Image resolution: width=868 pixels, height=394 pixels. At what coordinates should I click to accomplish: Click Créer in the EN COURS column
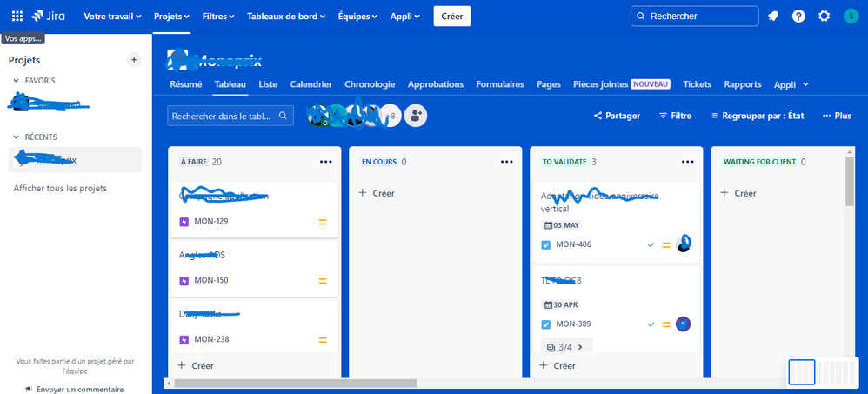(x=376, y=193)
